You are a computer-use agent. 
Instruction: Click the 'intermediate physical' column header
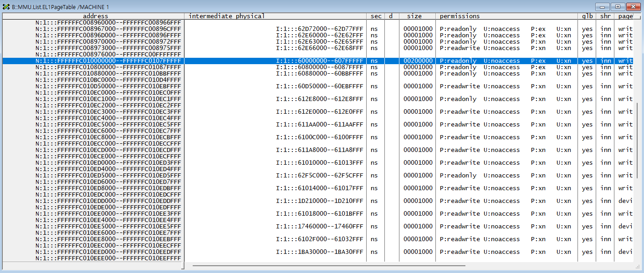(x=226, y=16)
